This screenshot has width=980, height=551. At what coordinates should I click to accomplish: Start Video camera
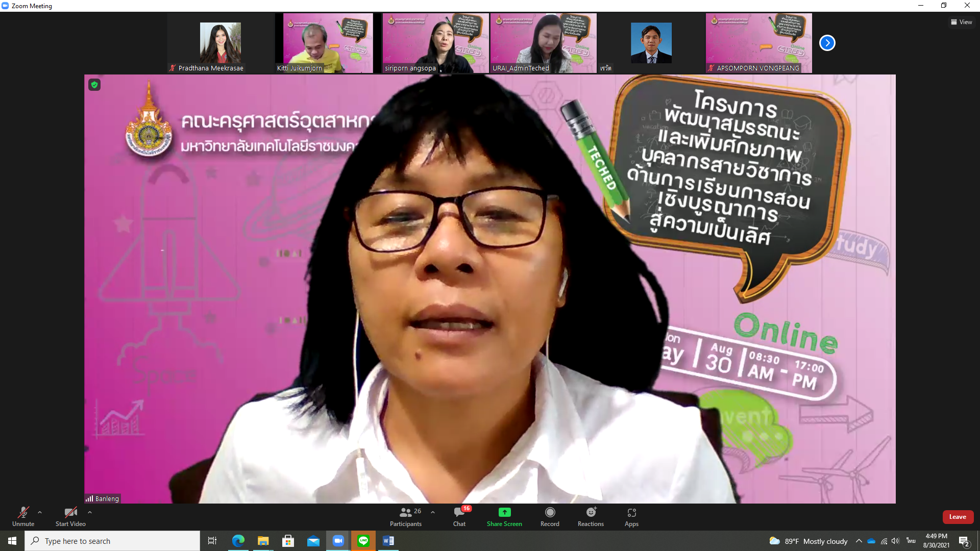[x=70, y=516]
